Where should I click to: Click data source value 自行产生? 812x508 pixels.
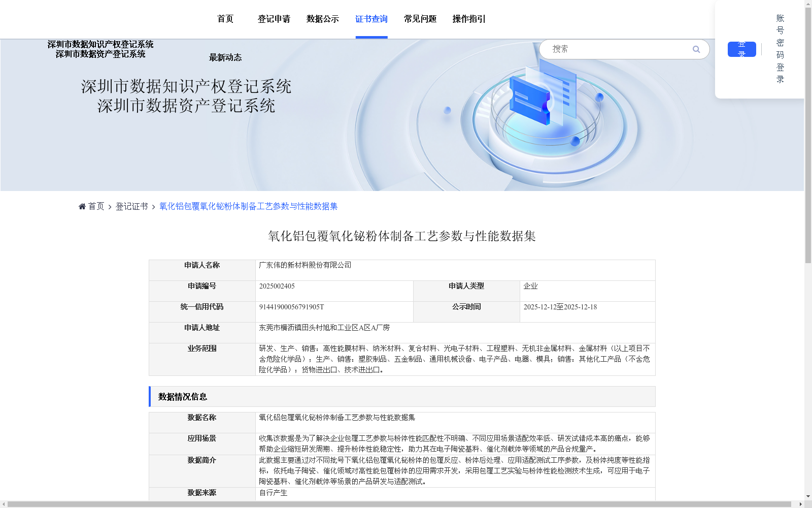click(x=273, y=493)
